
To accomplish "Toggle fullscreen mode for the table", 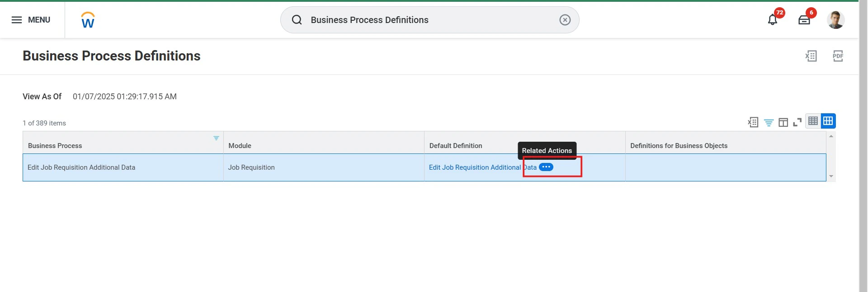I will point(797,122).
